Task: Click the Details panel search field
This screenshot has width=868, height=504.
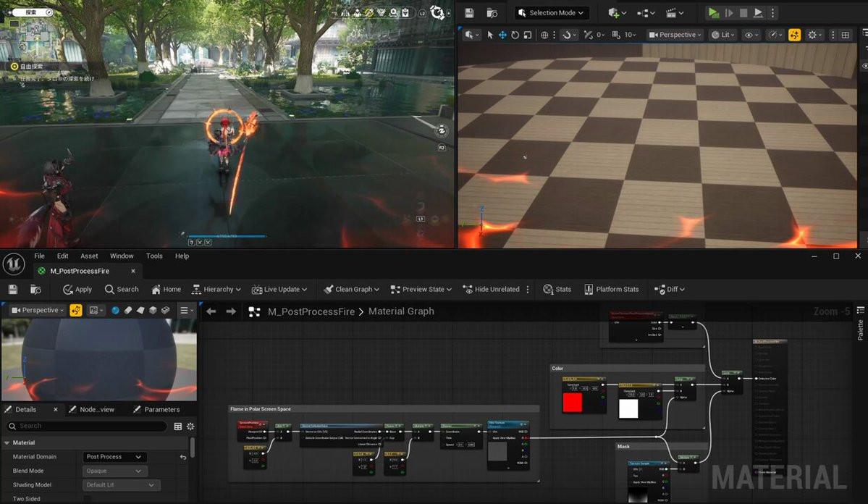Action: click(x=87, y=426)
